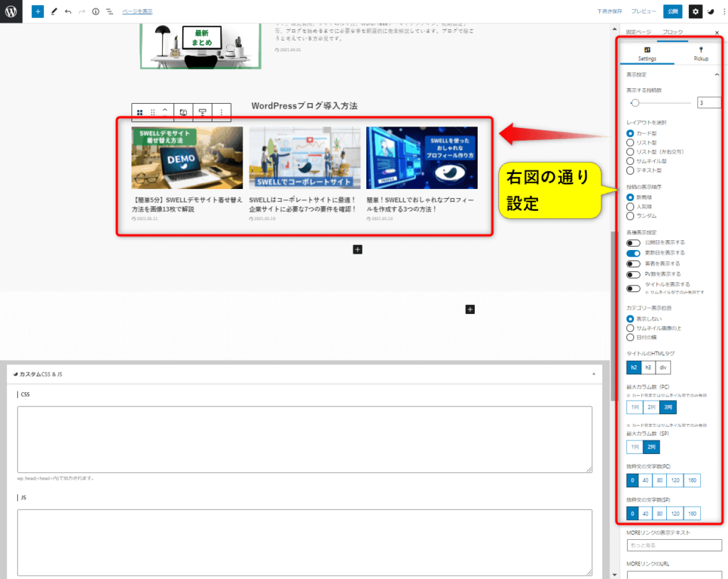Select ランダム display order radio
728x579 pixels.
coord(630,216)
